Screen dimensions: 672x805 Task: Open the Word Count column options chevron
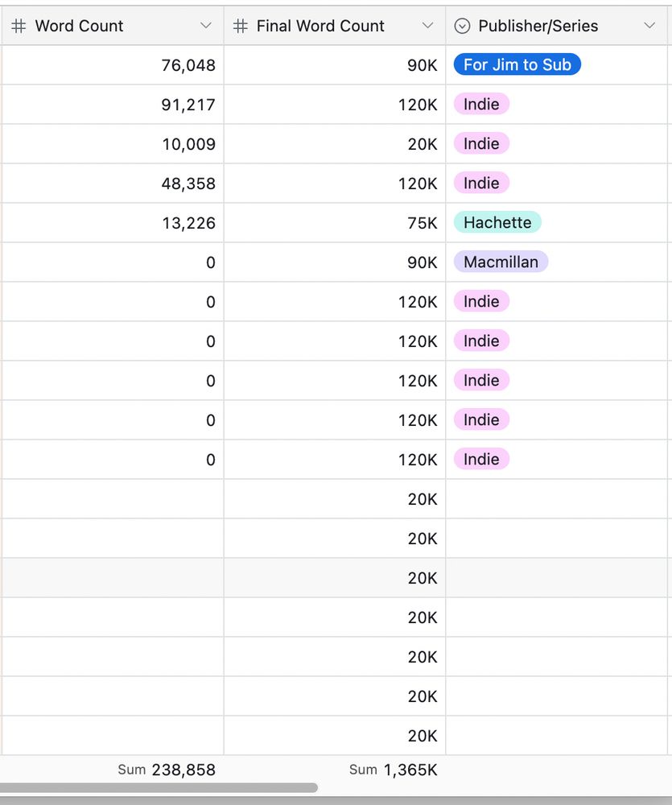[207, 25]
